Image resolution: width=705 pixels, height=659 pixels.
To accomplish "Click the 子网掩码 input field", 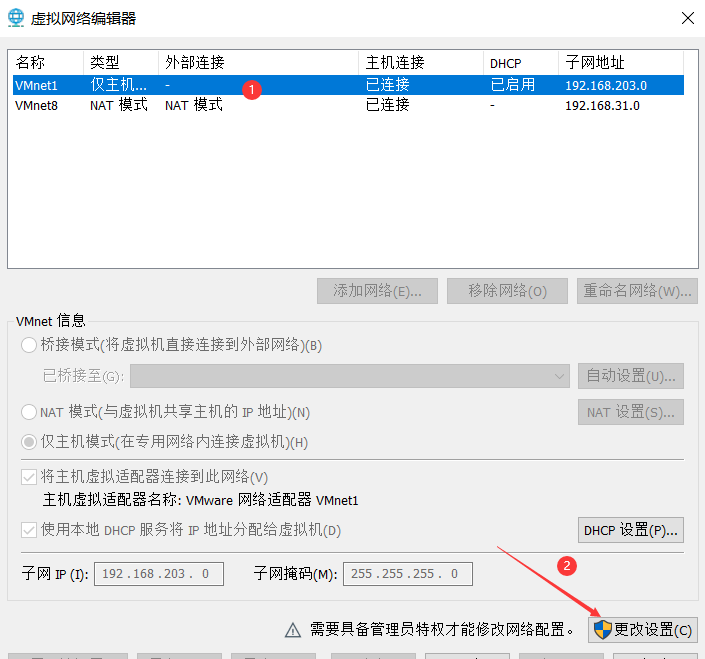I will pos(408,574).
